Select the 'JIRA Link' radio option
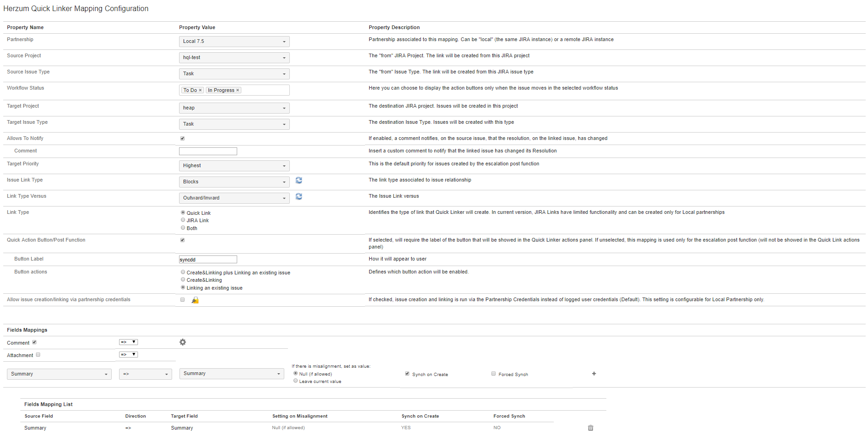This screenshot has height=431, width=868. (183, 220)
